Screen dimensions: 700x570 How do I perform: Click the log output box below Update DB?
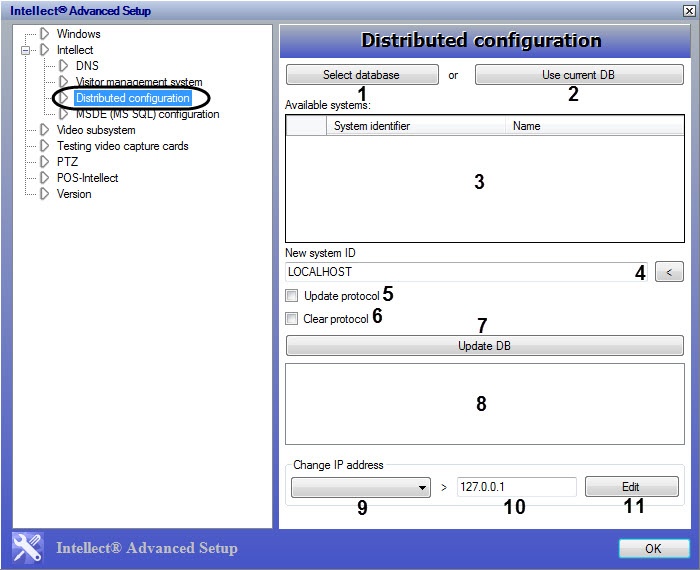[x=485, y=404]
